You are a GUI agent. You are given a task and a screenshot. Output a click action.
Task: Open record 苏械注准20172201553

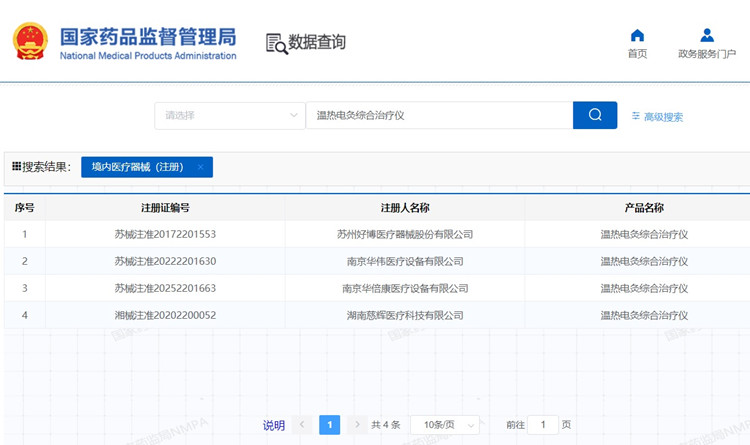click(x=165, y=234)
